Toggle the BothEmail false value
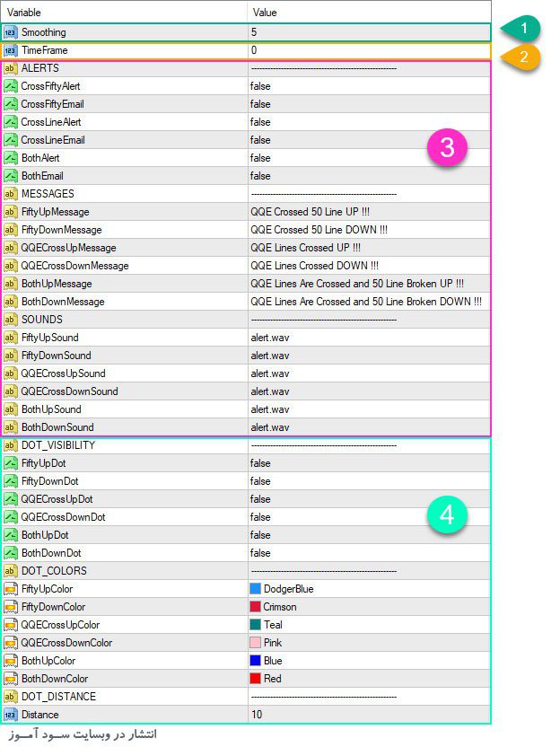Image resolution: width=560 pixels, height=747 pixels. pos(260,176)
